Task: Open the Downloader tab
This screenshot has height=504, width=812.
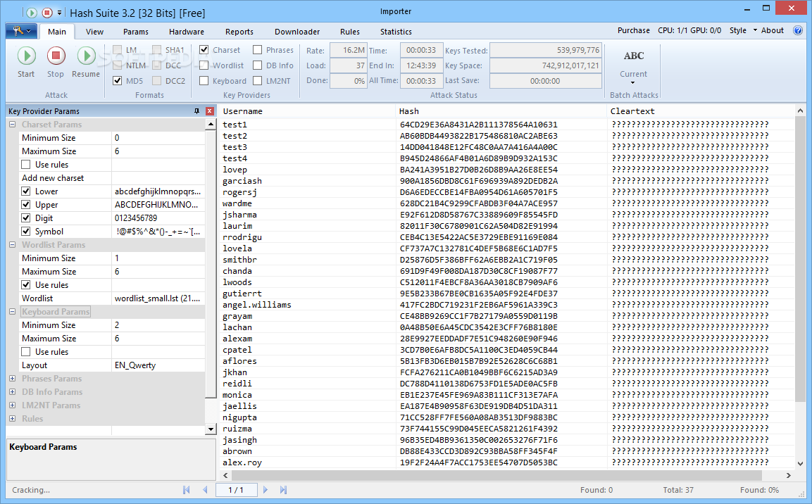Action: [x=297, y=32]
